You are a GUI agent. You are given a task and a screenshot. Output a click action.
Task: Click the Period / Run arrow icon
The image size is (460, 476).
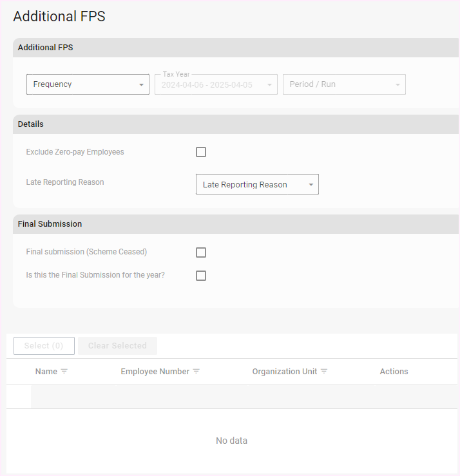[398, 85]
